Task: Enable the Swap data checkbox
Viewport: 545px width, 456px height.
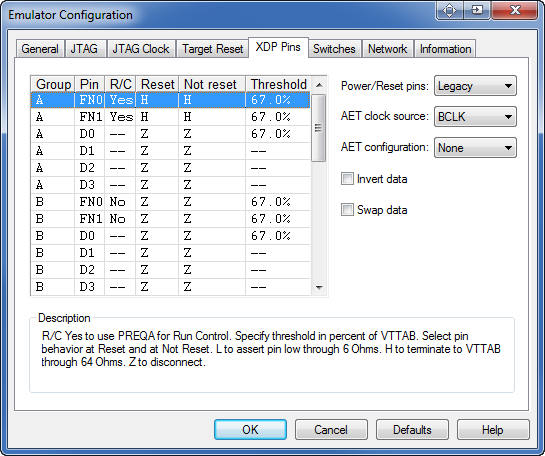Action: tap(347, 210)
